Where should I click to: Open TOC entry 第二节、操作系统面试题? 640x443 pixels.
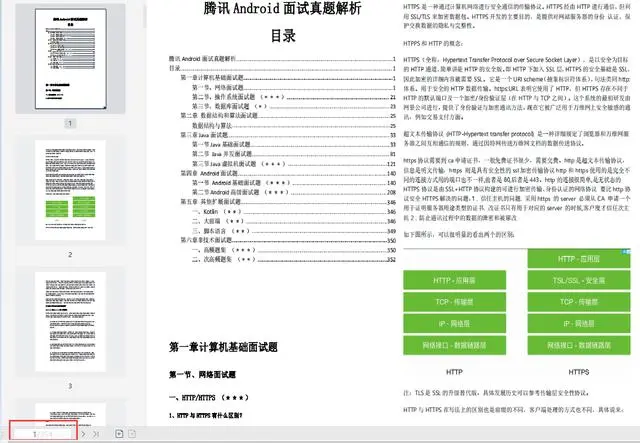tap(294, 97)
